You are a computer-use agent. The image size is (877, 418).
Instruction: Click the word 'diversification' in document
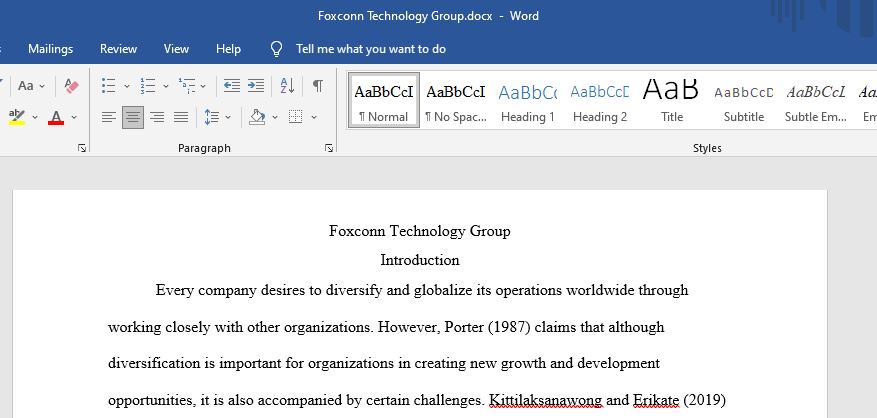point(154,363)
